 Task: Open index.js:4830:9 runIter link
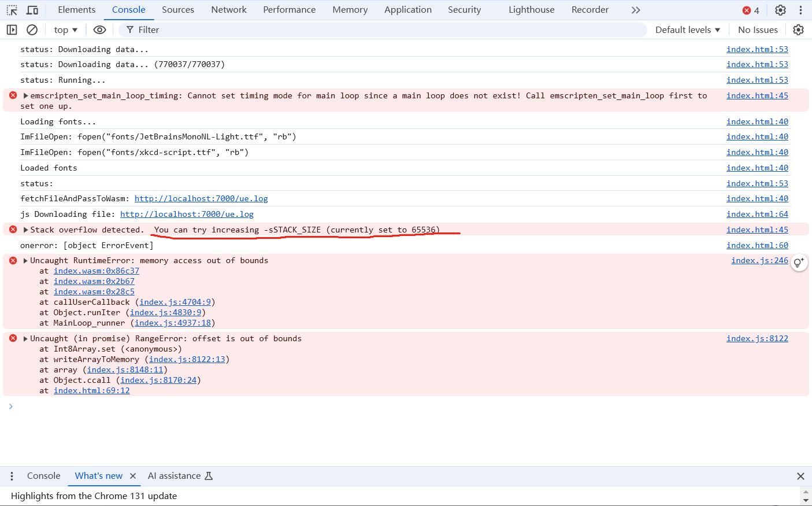165,312
